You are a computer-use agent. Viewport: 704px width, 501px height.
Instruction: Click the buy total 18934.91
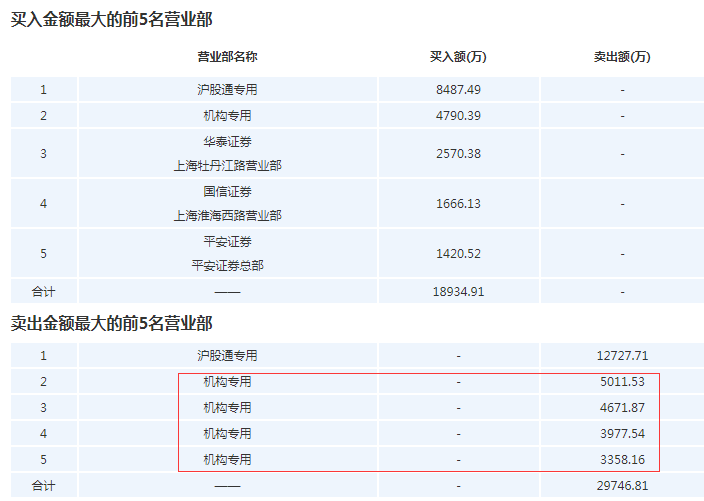[x=458, y=292]
